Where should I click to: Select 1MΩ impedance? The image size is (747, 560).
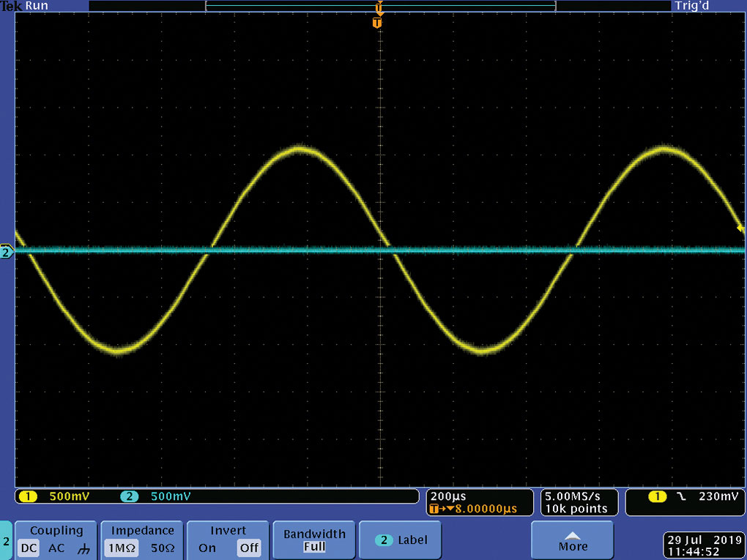click(122, 548)
